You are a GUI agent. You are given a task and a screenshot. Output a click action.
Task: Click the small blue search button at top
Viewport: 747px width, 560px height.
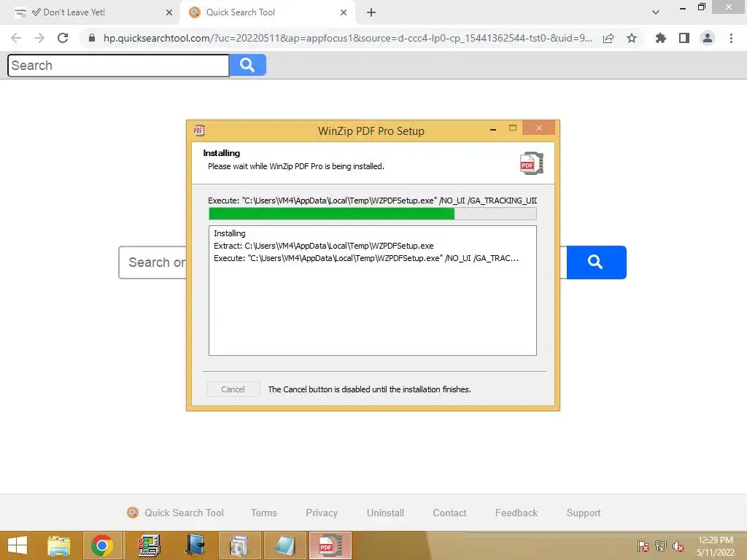pos(247,65)
